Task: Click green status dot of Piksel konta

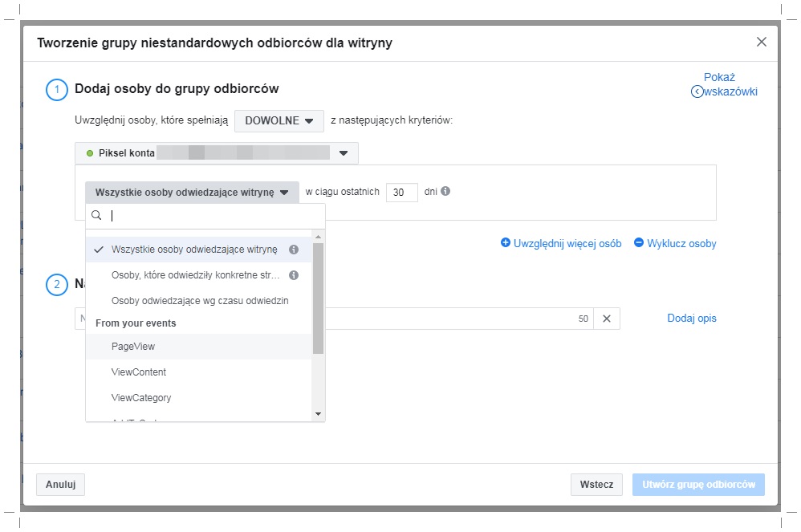Action: pyautogui.click(x=90, y=153)
